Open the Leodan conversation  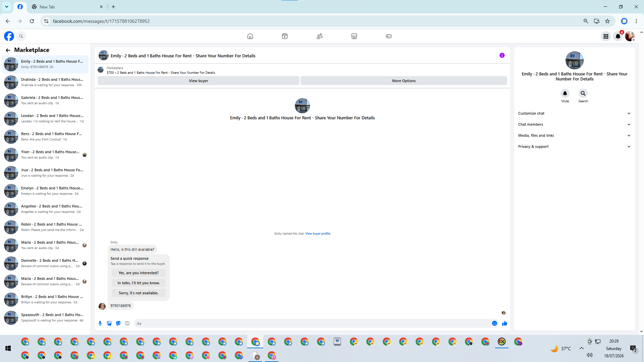tap(45, 118)
